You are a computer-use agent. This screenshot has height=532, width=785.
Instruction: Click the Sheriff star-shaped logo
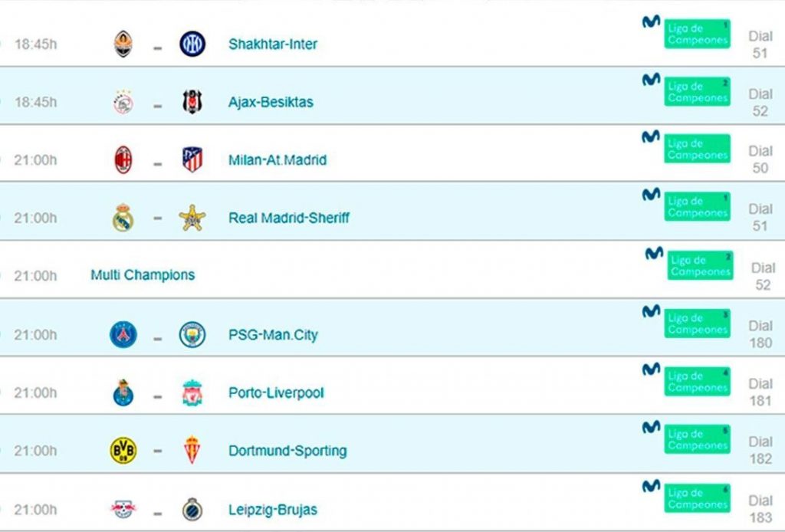(192, 218)
